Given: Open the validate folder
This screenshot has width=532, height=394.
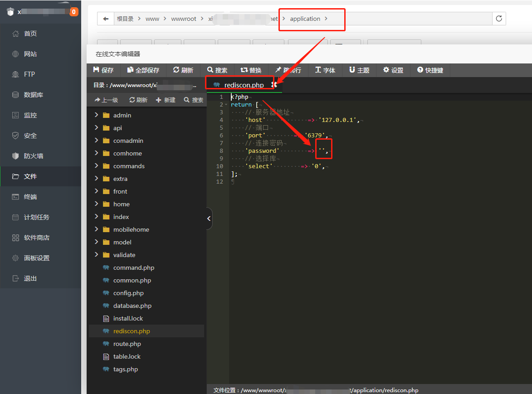Looking at the screenshot, I should (x=124, y=255).
